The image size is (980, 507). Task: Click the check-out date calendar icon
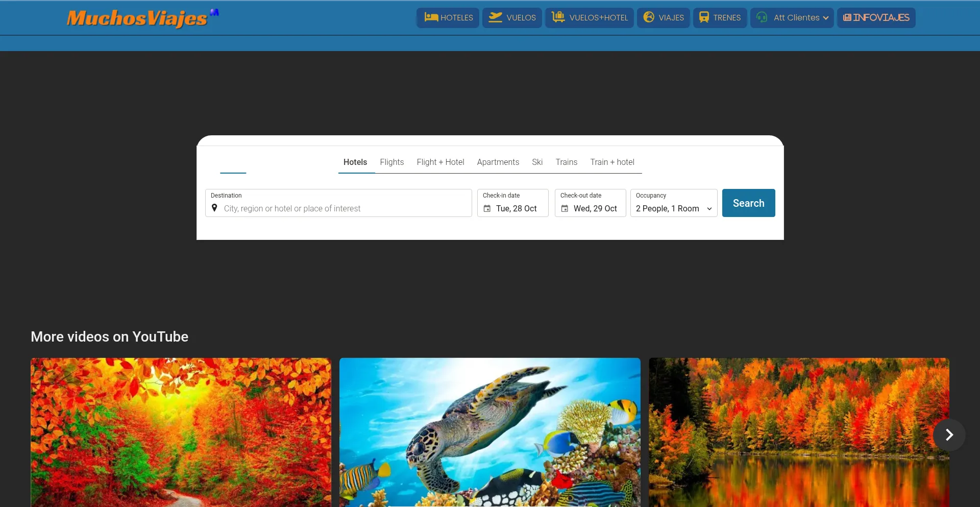point(565,209)
